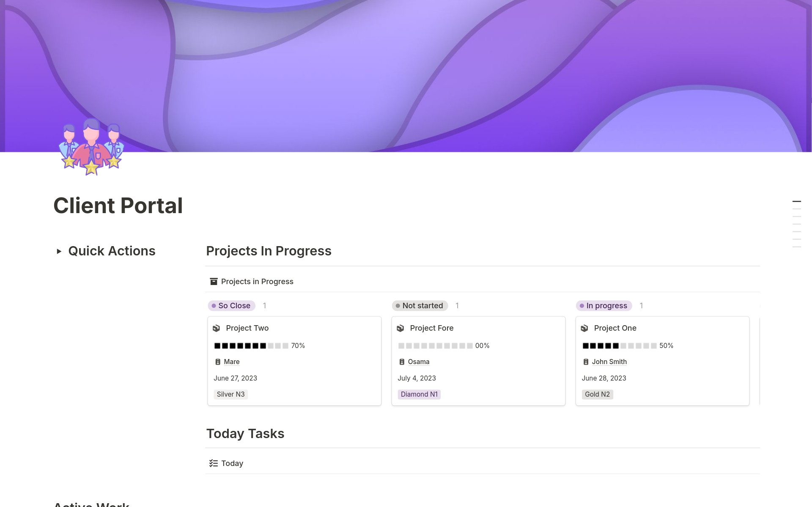Image resolution: width=812 pixels, height=507 pixels.
Task: Click the contact icon beside Osama
Action: coord(402,362)
